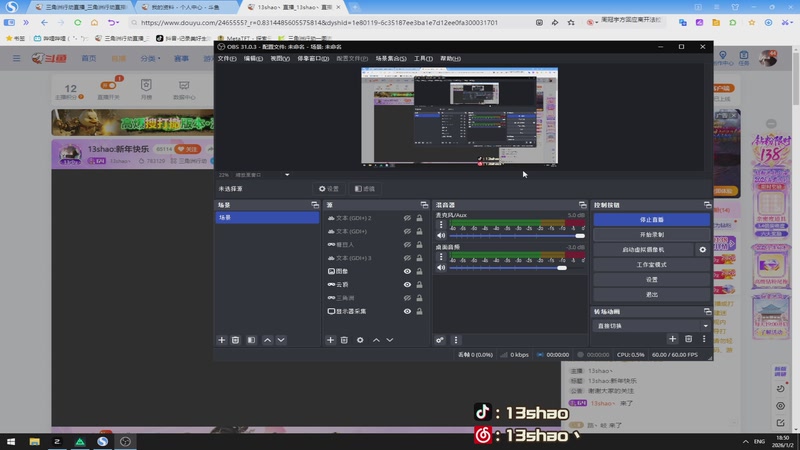Open OBS 工具 menu
This screenshot has height=450, width=800.
(x=423, y=59)
